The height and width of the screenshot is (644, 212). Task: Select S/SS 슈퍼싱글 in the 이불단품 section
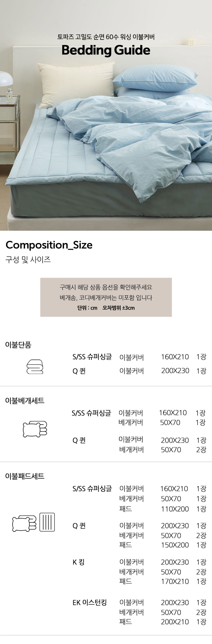(x=92, y=357)
